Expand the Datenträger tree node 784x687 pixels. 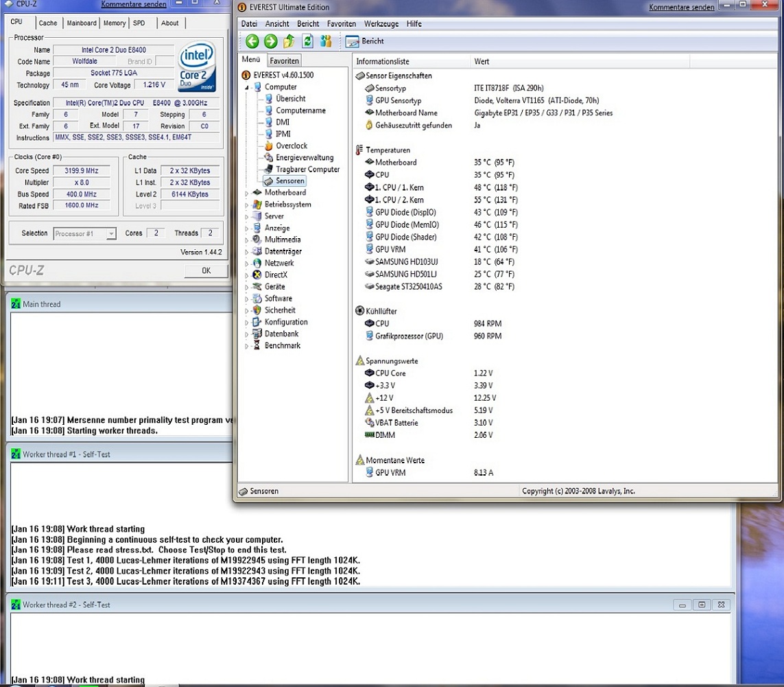coord(246,252)
